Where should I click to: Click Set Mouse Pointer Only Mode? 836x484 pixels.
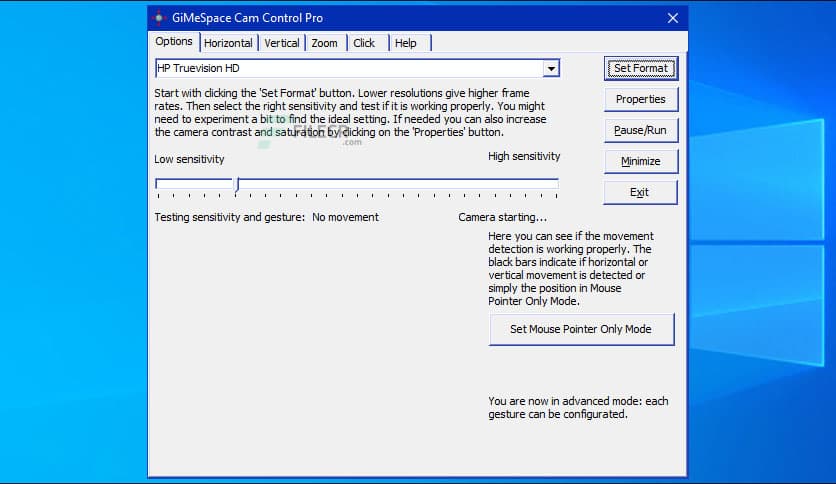(x=581, y=329)
